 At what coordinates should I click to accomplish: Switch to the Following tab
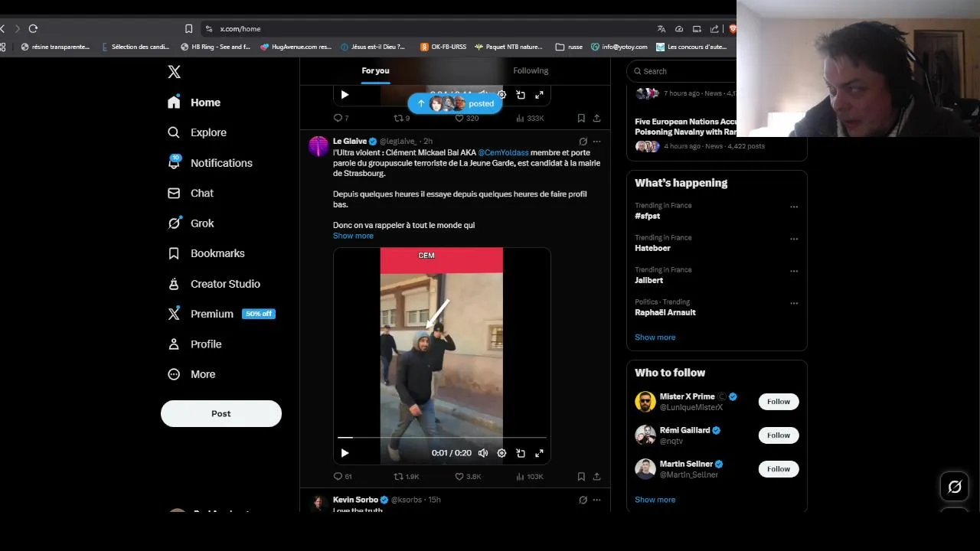[531, 70]
